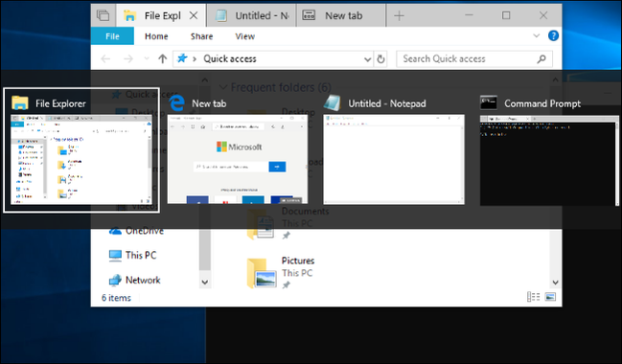This screenshot has height=364, width=622.
Task: Click the Edge icon beside New tab in switcher
Action: pos(176,102)
